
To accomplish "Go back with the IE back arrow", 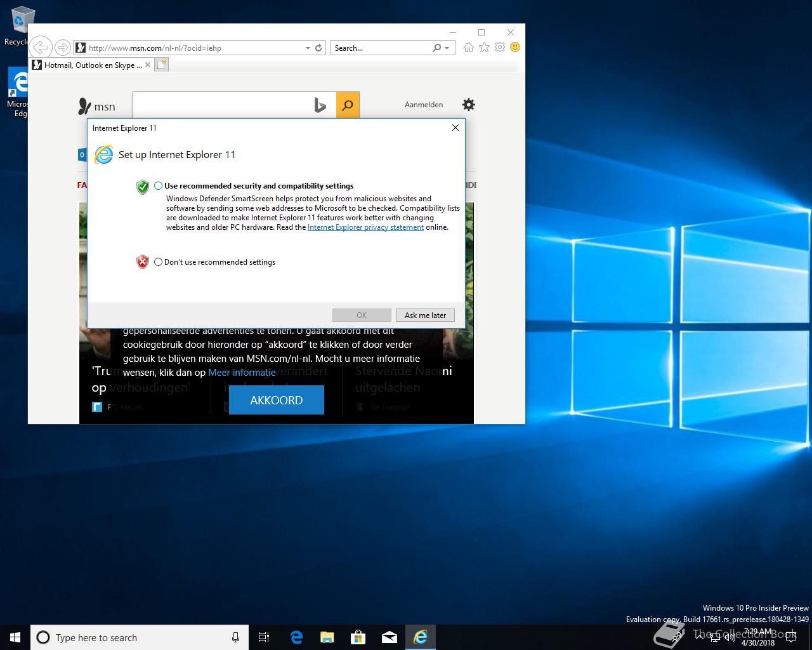I will point(40,48).
